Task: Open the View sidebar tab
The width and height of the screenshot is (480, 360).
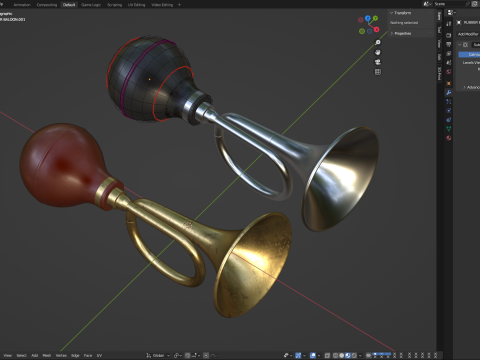Action: [439, 43]
